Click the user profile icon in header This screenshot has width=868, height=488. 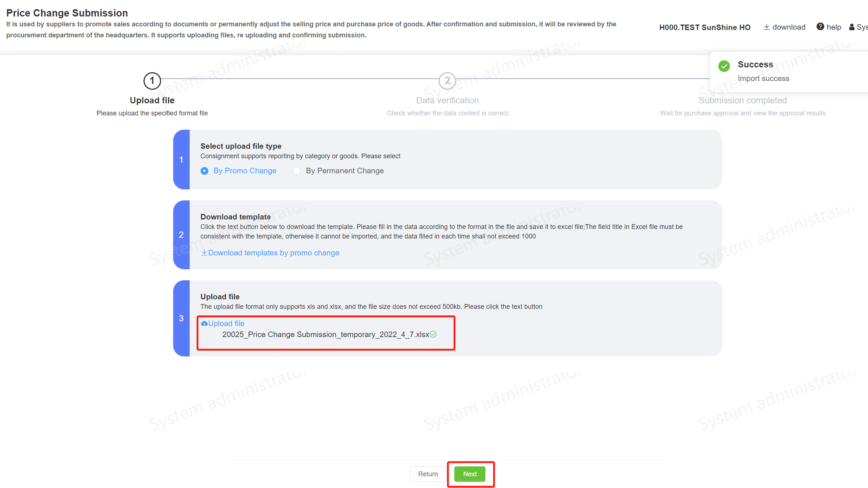pyautogui.click(x=852, y=27)
